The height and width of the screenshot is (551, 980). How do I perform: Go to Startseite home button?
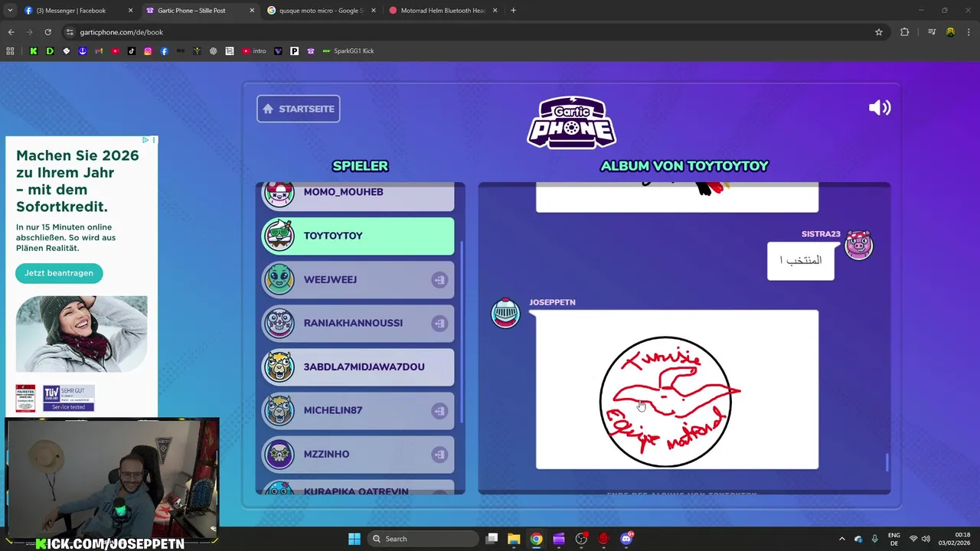(299, 109)
